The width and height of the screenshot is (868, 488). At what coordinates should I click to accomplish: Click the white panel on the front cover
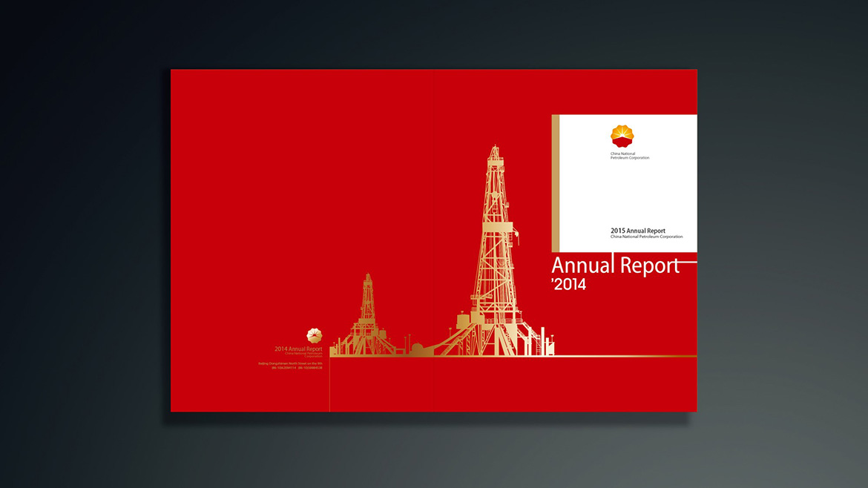pos(638,193)
